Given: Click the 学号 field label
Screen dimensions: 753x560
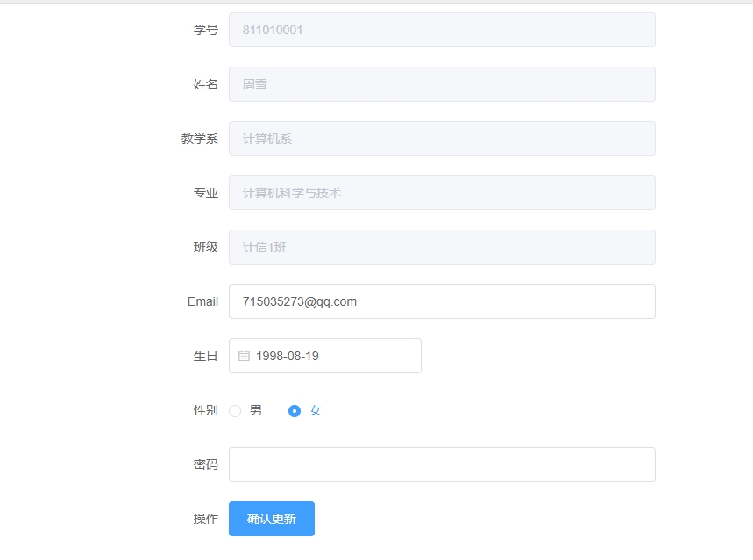Looking at the screenshot, I should click(x=205, y=30).
